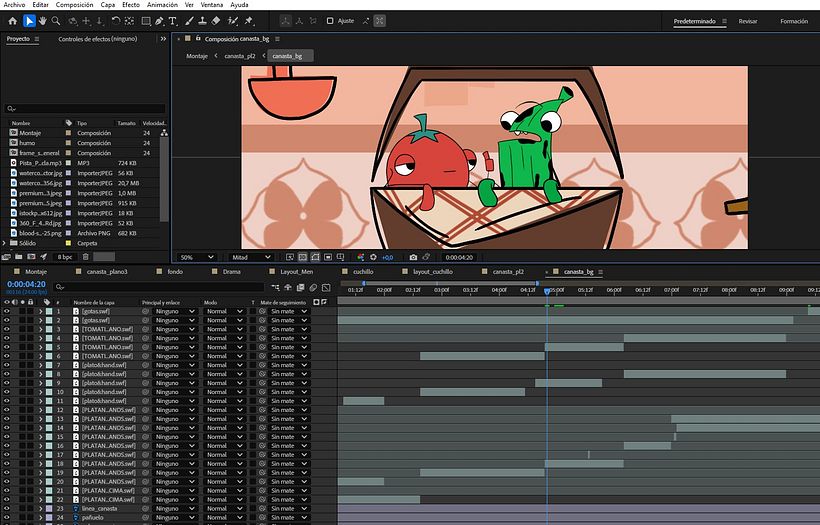The width and height of the screenshot is (820, 525).
Task: Open the color channels icon in the viewer
Action: pyautogui.click(x=360, y=257)
